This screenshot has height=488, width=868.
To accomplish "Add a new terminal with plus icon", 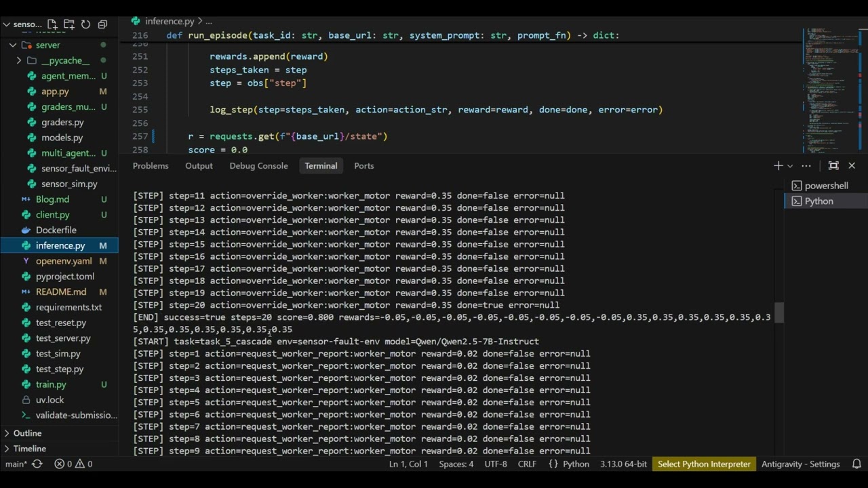I will pos(778,165).
